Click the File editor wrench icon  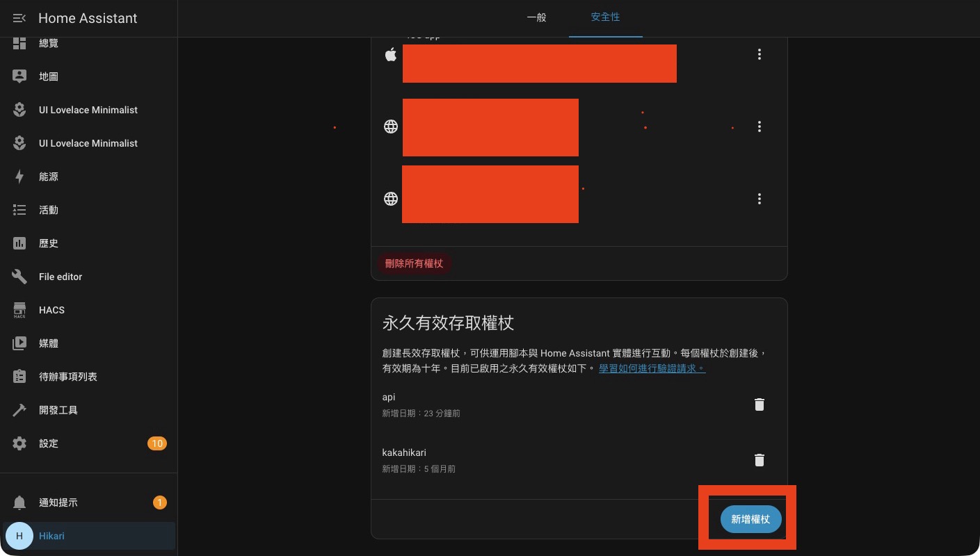pyautogui.click(x=19, y=277)
